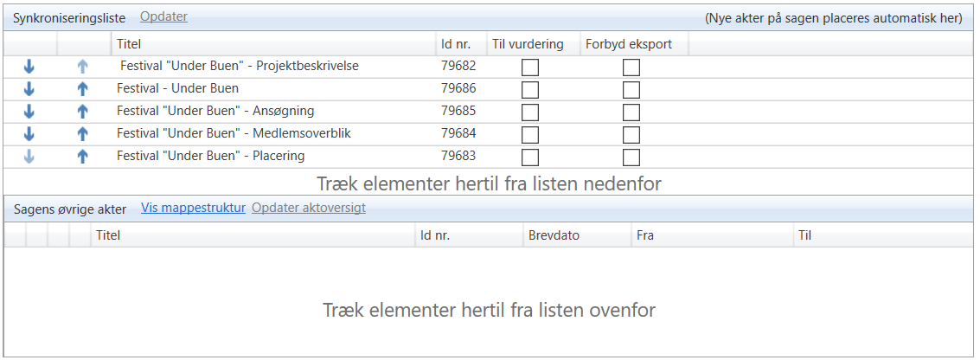Click 'Vis mappestruktur' link

[x=193, y=208]
